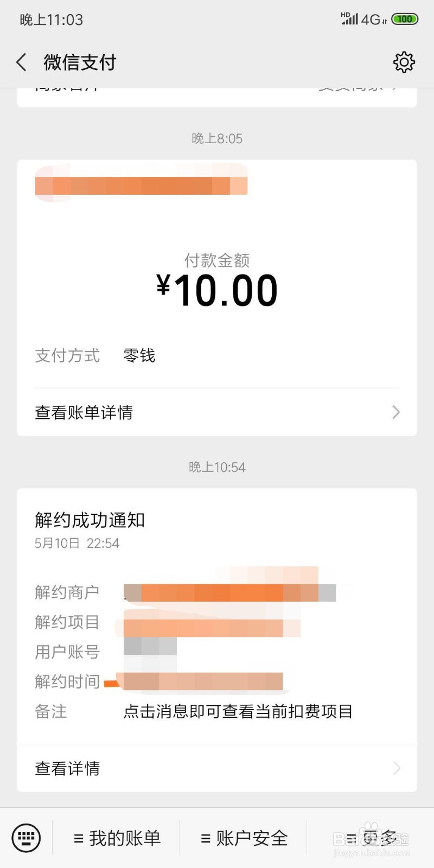This screenshot has height=868, width=434.
Task: Tap the three-line icon beside 我的账单
Action: pos(79,839)
